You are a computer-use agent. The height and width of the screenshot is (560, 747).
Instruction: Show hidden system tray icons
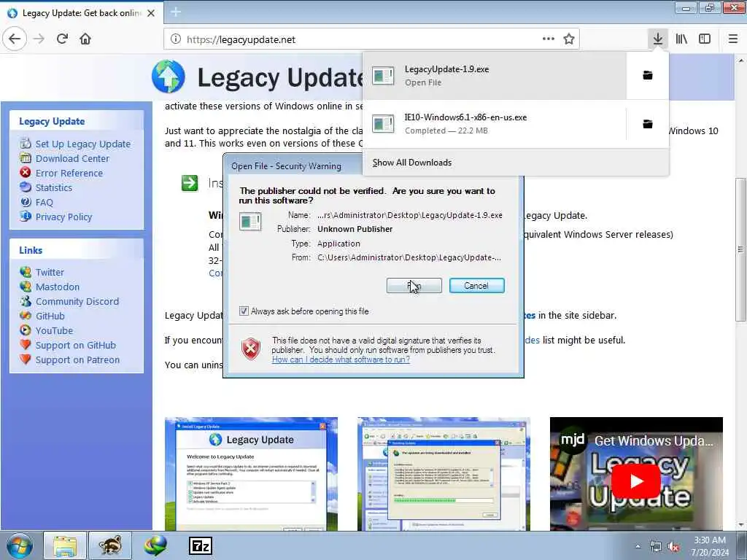coord(638,546)
